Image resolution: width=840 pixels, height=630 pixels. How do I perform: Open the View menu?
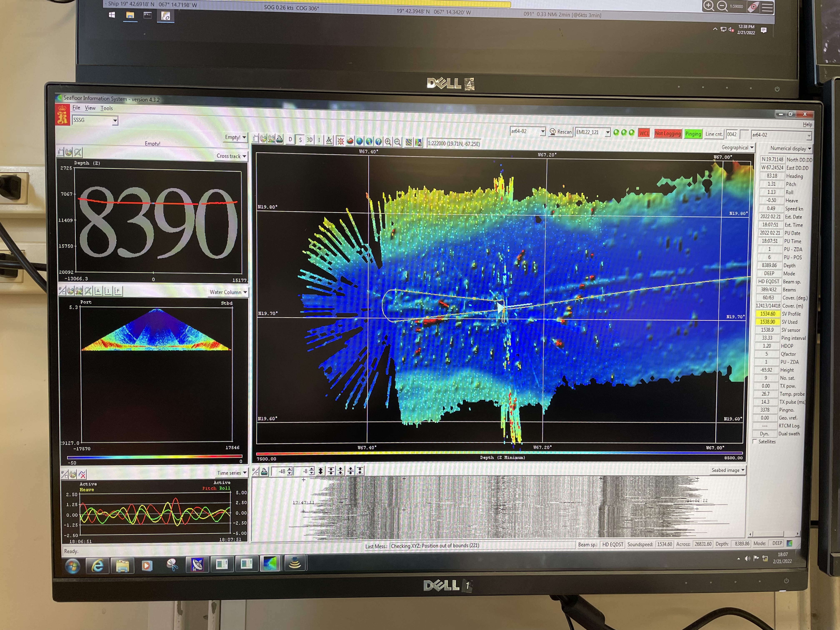(x=90, y=108)
